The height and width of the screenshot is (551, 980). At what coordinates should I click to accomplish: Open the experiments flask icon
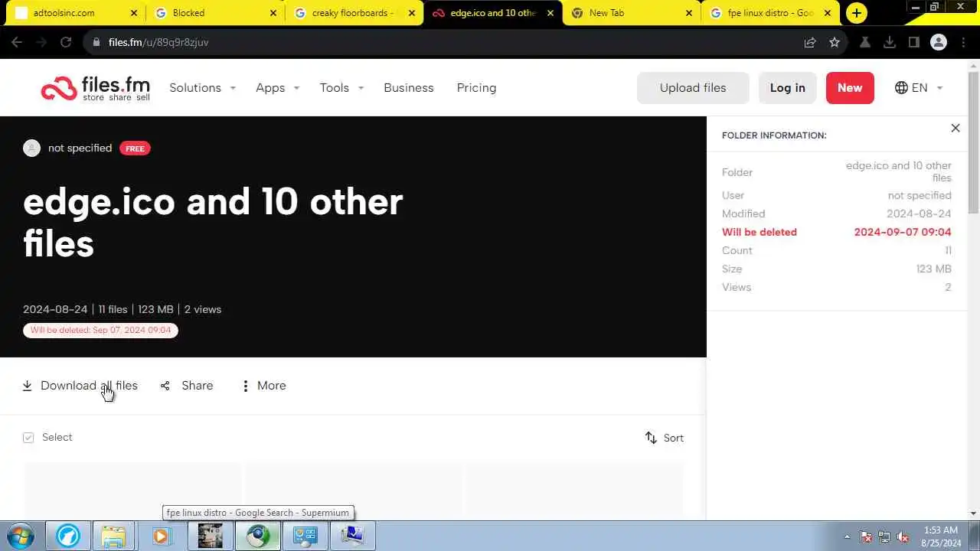[865, 42]
